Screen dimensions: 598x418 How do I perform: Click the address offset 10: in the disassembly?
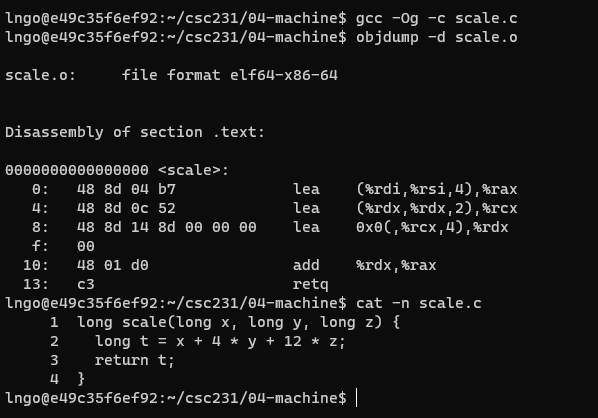[x=36, y=265]
